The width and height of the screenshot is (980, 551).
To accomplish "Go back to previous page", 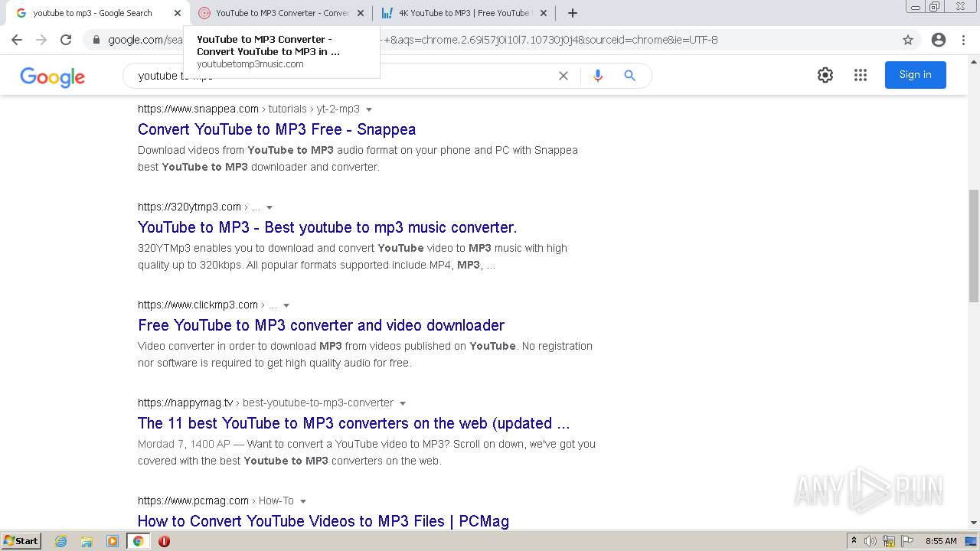I will click(17, 40).
